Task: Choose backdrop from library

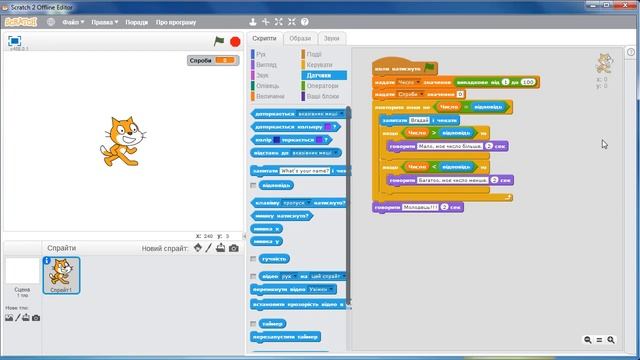Action: coord(9,318)
